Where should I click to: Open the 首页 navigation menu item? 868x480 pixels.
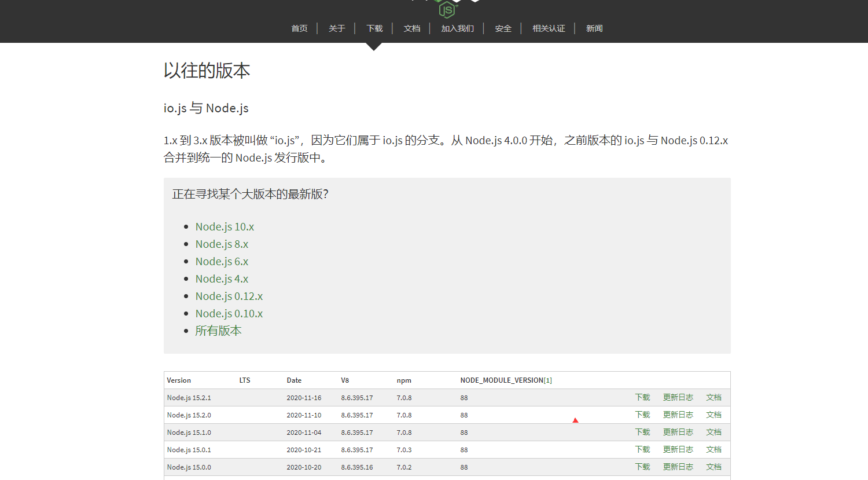pos(299,28)
